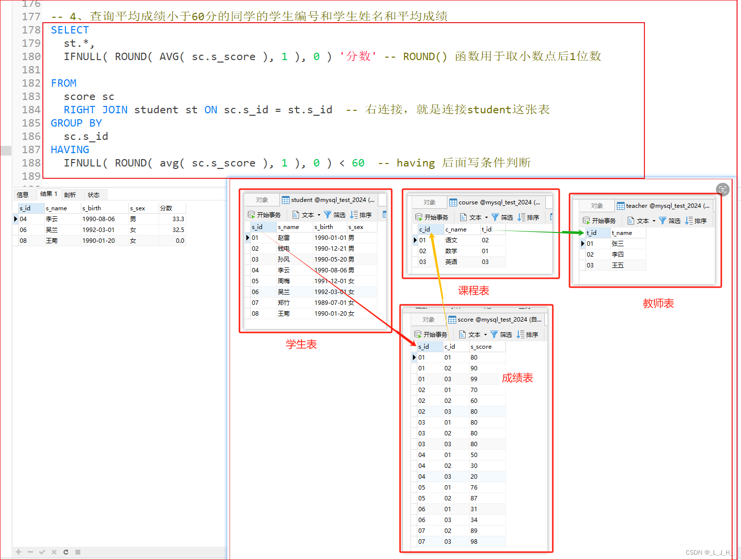
Task: Click the 分数 column header in results
Action: point(172,208)
